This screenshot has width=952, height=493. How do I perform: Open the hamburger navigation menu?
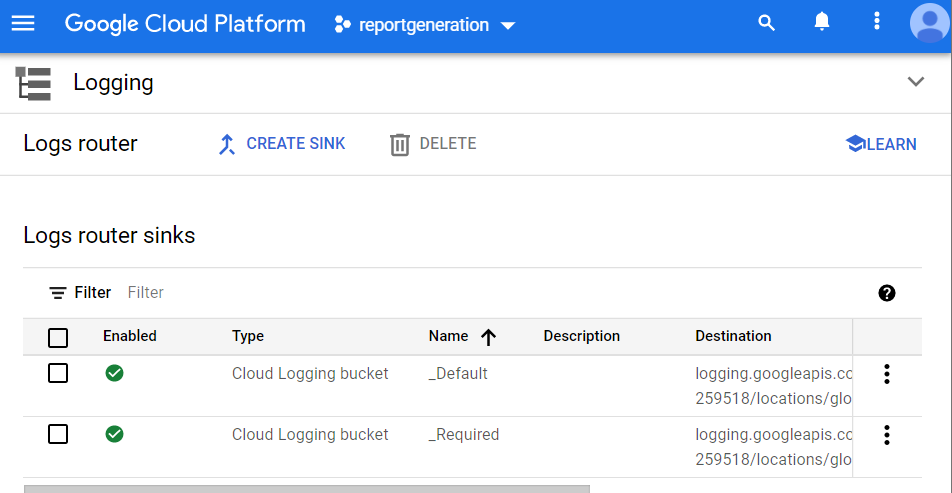(23, 23)
